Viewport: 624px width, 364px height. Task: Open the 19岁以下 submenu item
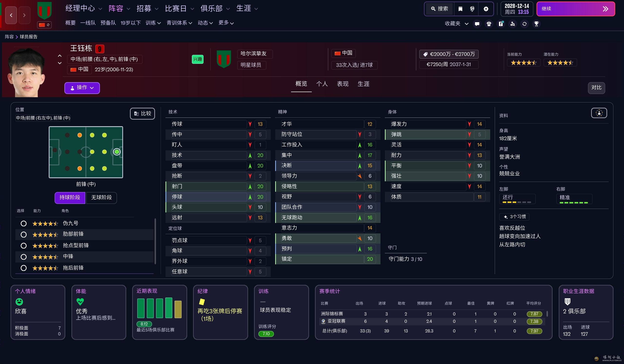[130, 23]
